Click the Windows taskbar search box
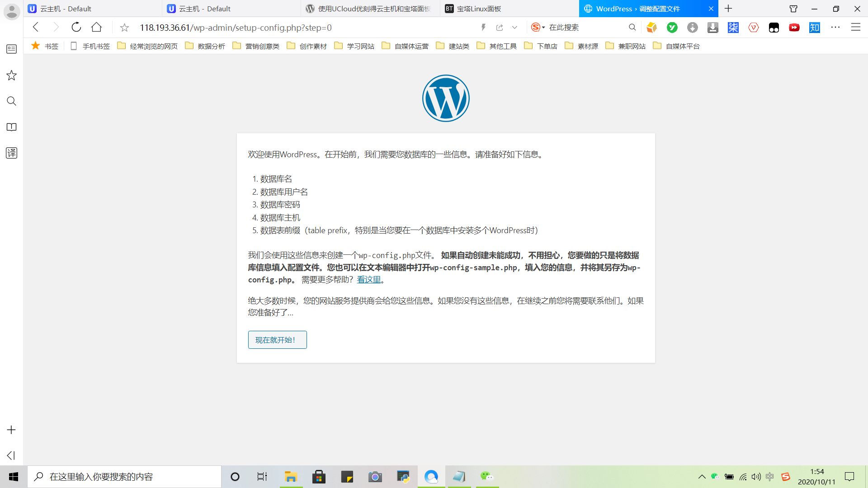 click(124, 477)
